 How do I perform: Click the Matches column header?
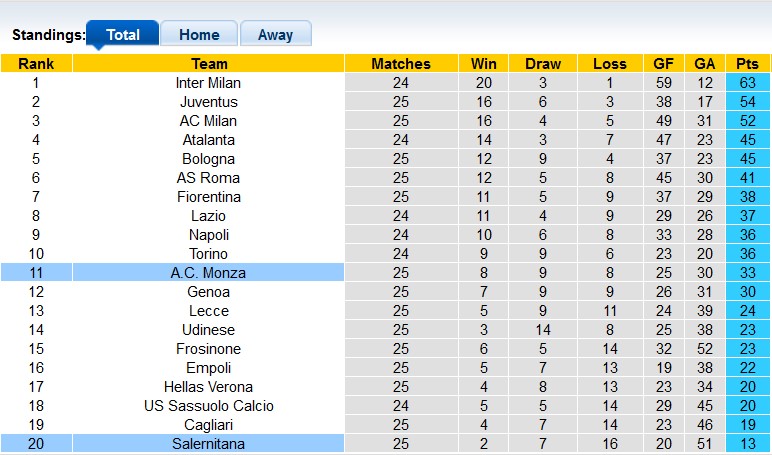tap(401, 64)
